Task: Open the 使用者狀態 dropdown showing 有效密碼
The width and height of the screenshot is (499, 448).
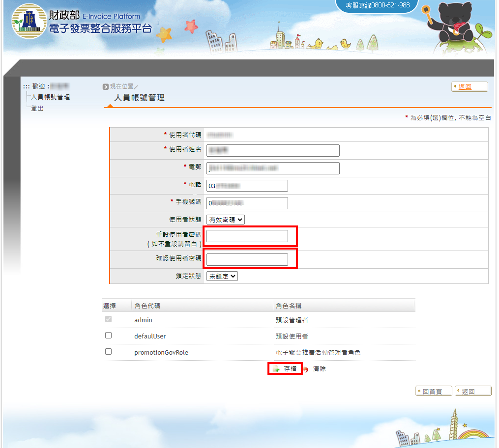Action: [x=226, y=220]
